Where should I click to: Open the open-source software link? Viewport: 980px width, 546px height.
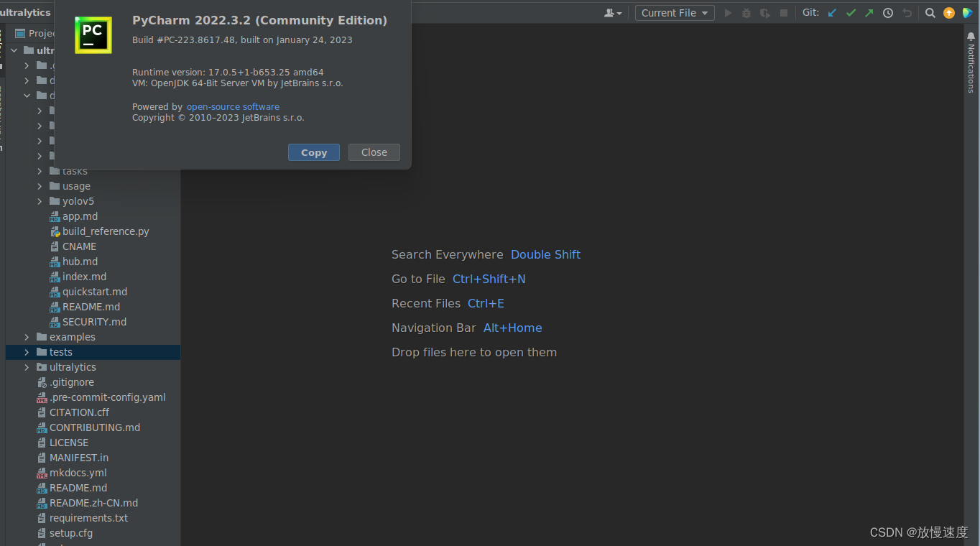233,106
